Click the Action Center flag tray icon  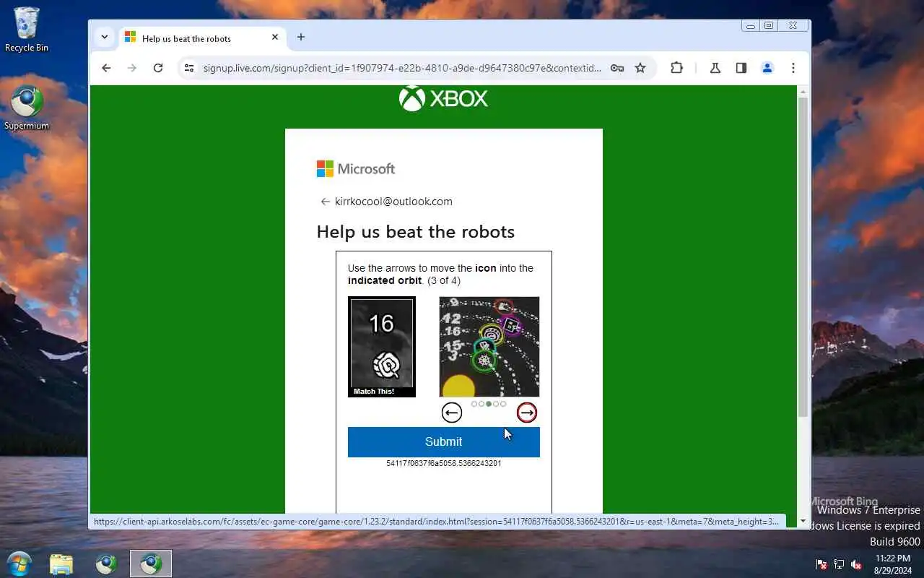tap(821, 564)
